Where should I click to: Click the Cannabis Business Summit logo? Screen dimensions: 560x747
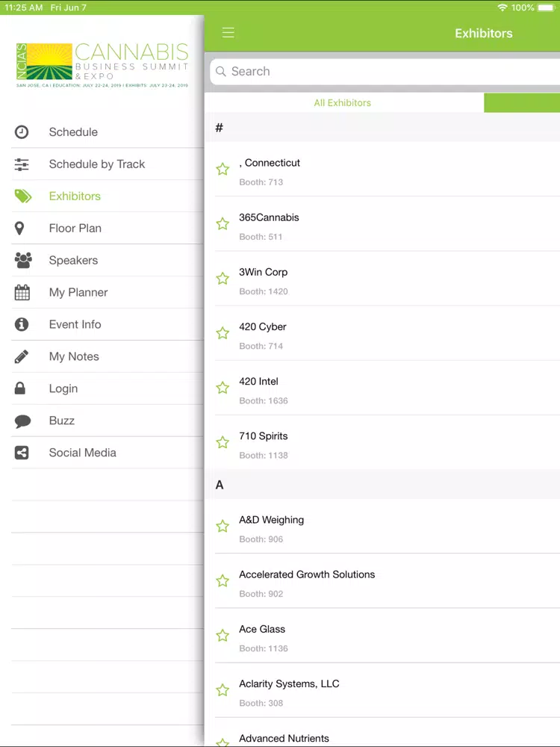click(x=102, y=65)
